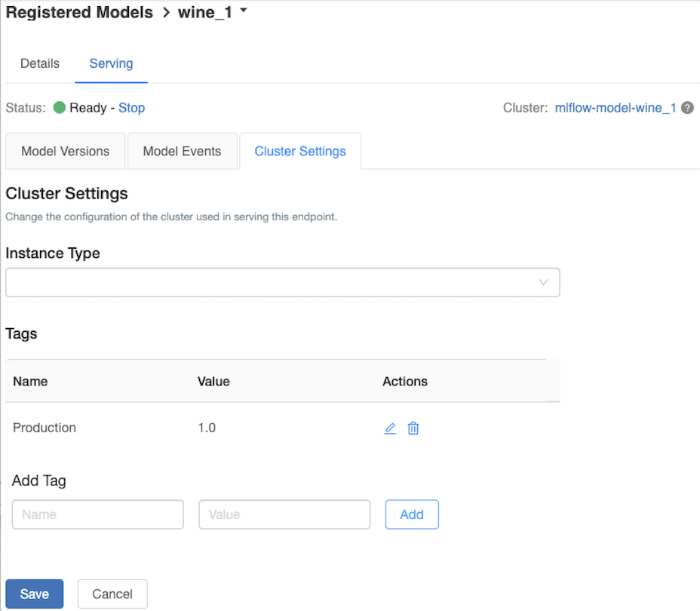Click the Name field under Add Tag
700x611 pixels.
(97, 514)
